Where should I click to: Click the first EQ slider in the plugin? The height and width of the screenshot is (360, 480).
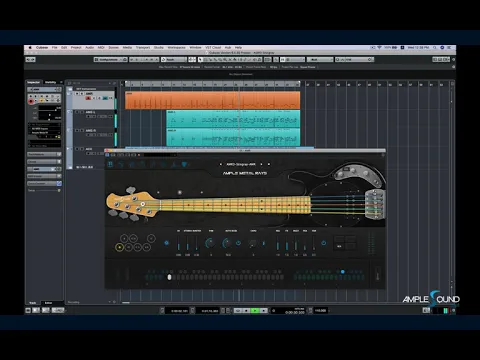(x=278, y=243)
